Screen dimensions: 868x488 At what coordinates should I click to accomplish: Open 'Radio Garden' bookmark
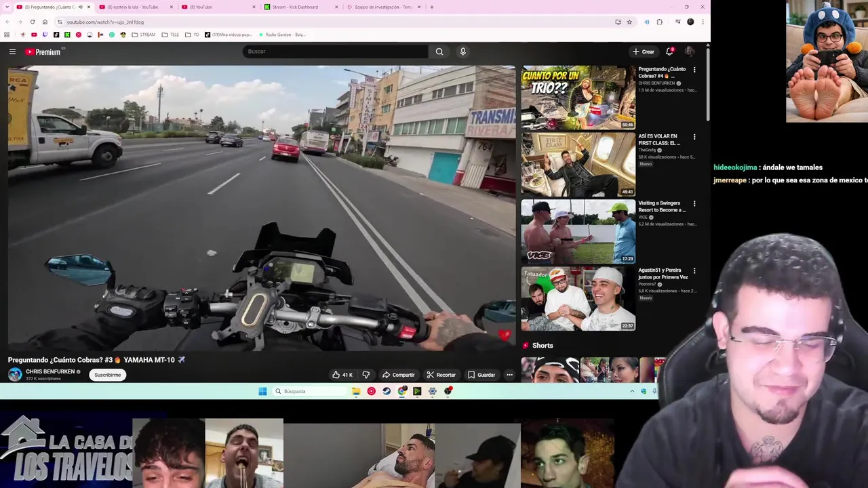pyautogui.click(x=281, y=35)
